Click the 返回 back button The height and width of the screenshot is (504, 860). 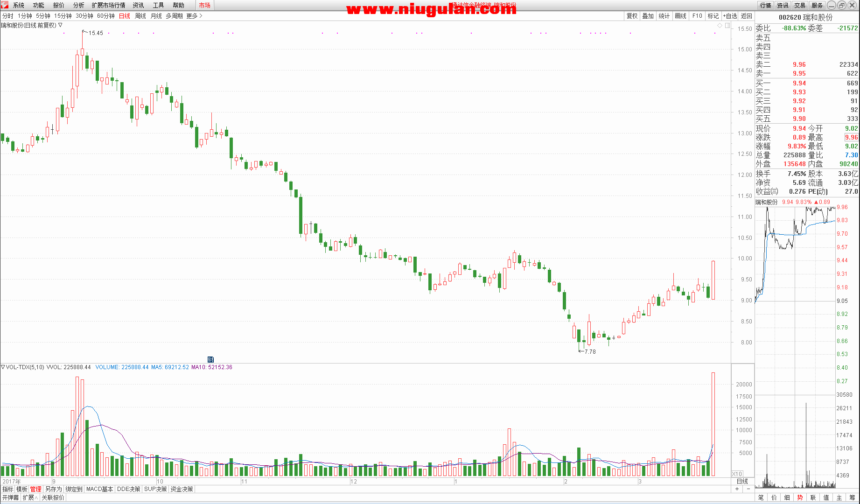pyautogui.click(x=747, y=16)
